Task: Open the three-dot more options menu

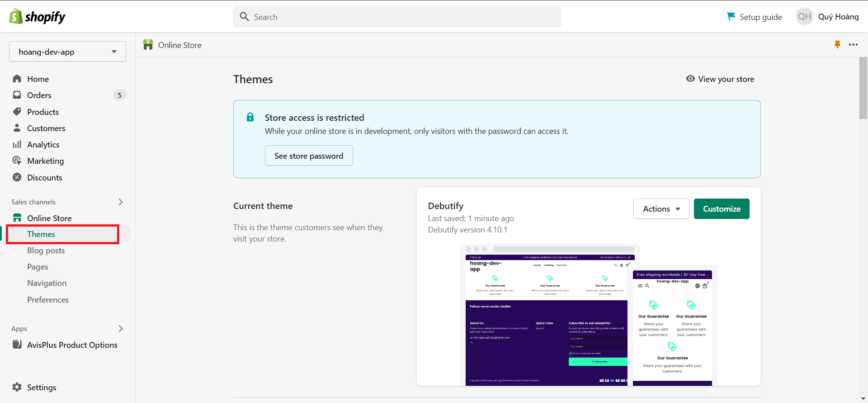Action: [x=853, y=44]
